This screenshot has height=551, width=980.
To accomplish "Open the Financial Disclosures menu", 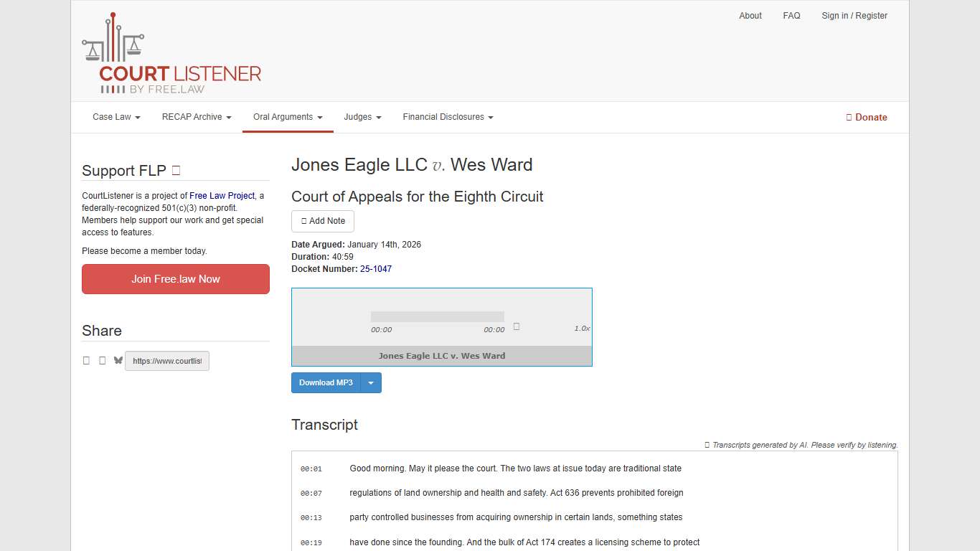I will pyautogui.click(x=447, y=117).
